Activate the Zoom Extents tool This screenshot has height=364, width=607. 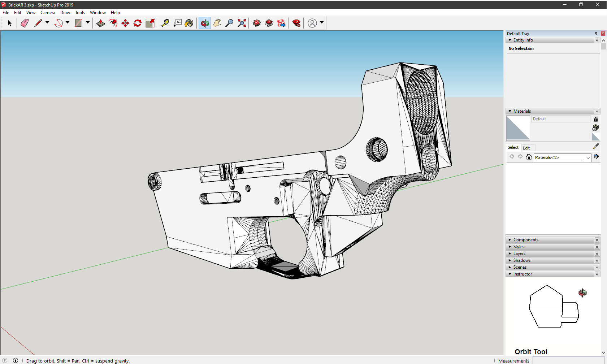(x=242, y=23)
